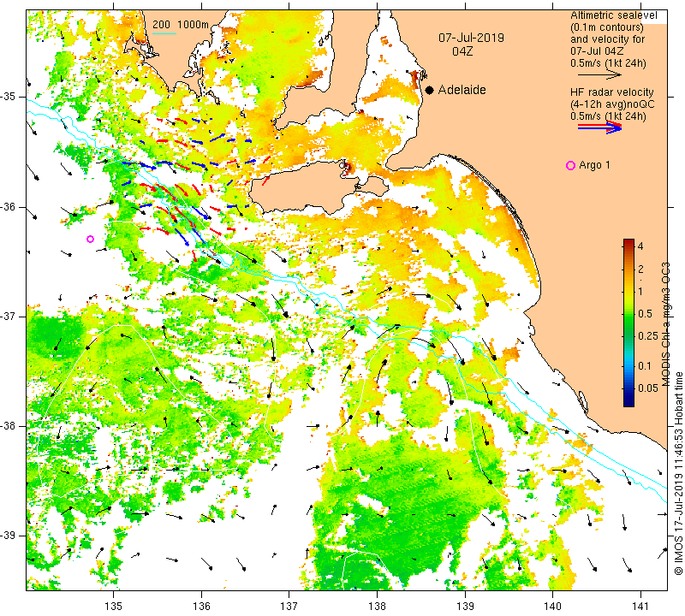
Task: Click the colorbar value 0.1
Action: (645, 366)
